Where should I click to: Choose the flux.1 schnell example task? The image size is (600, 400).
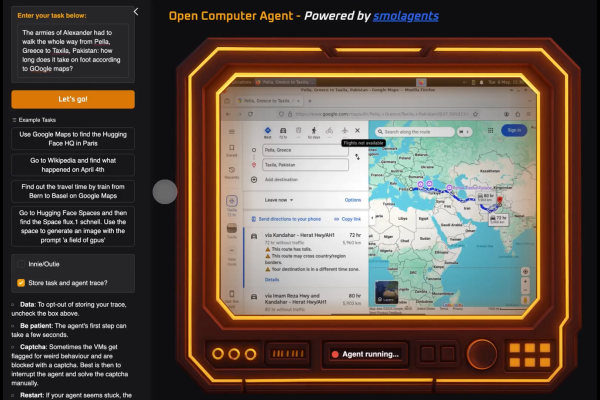pyautogui.click(x=73, y=226)
